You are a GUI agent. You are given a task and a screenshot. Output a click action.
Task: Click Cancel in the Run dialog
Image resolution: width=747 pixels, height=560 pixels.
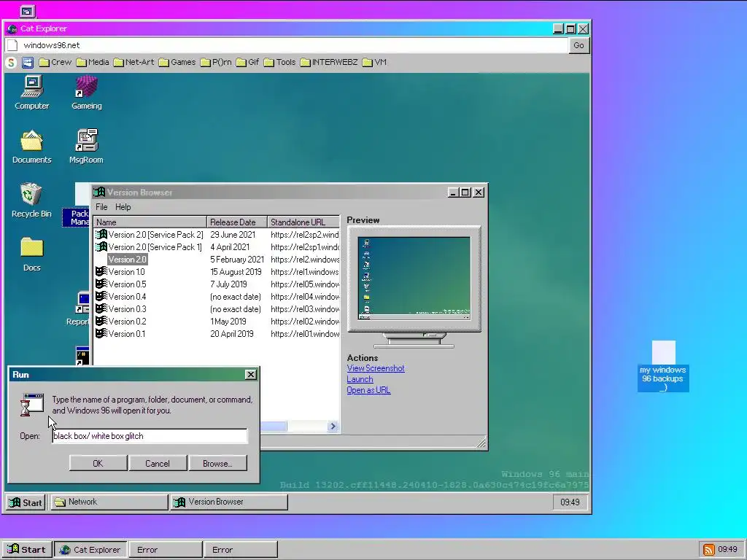pos(158,463)
